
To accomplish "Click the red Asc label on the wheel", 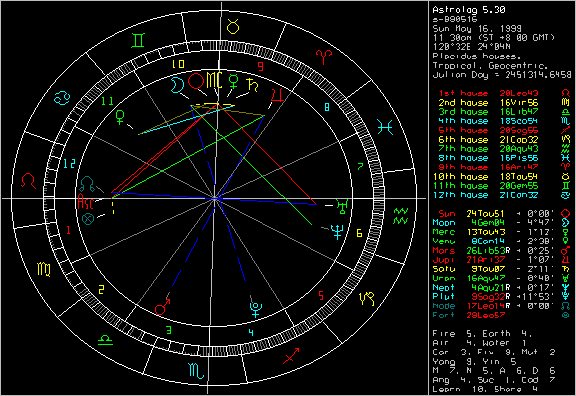I will pos(86,201).
